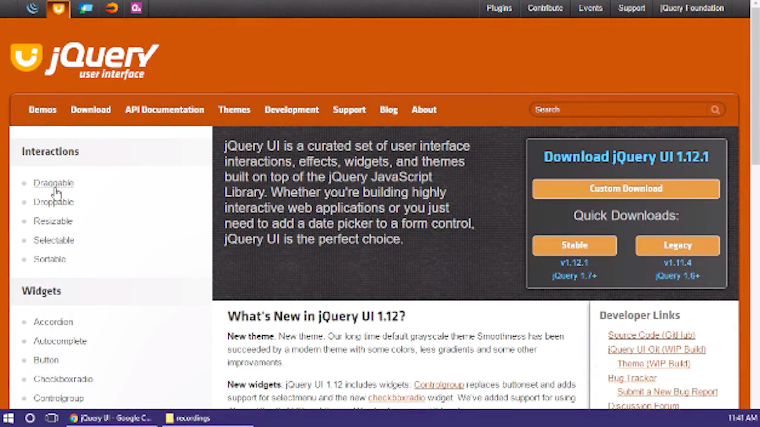Open the Development menu item
760x427 pixels.
pyautogui.click(x=292, y=110)
